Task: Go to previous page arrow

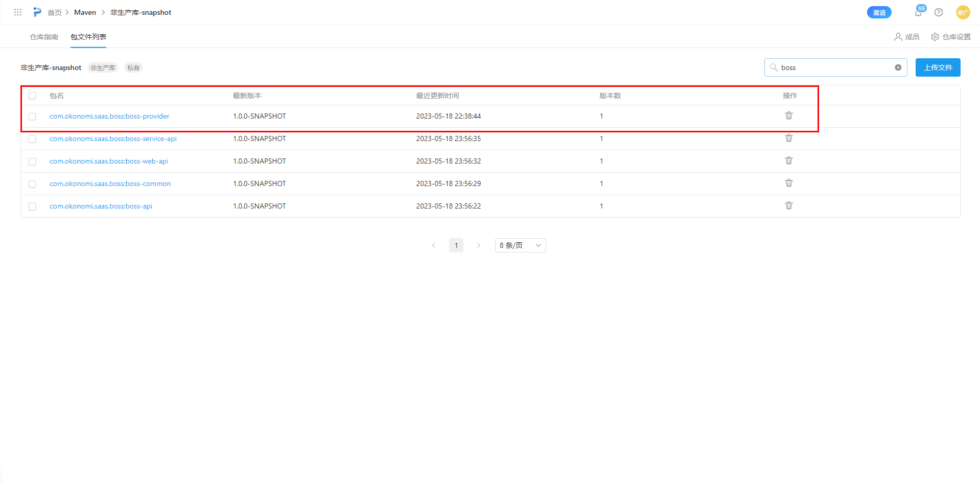Action: click(x=434, y=245)
